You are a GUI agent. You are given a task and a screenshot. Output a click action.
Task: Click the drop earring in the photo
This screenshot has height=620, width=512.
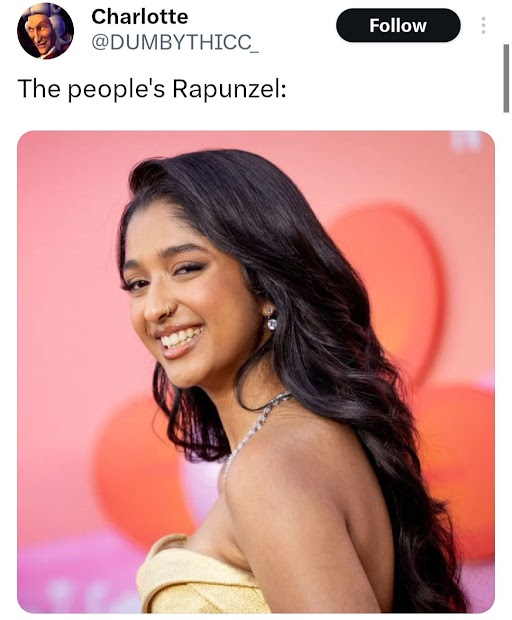[x=270, y=319]
